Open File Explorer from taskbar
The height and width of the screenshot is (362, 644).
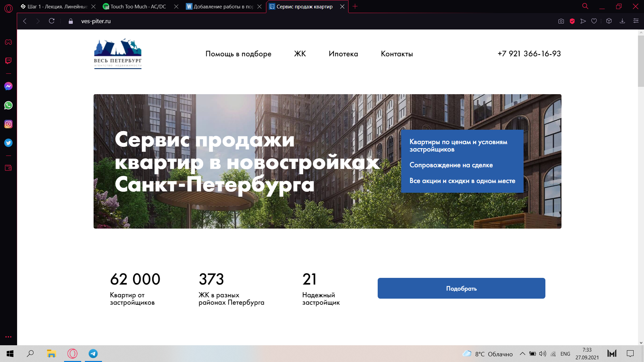tap(51, 354)
